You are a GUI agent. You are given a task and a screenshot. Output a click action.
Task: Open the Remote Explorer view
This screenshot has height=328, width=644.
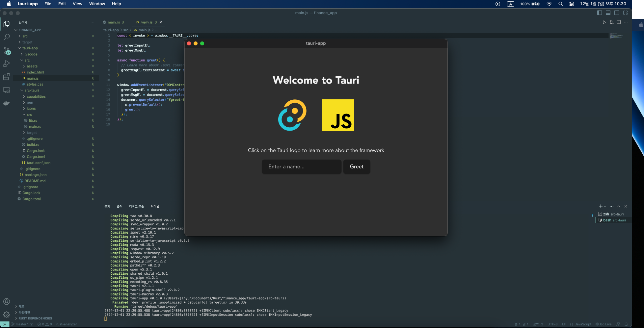point(7,90)
